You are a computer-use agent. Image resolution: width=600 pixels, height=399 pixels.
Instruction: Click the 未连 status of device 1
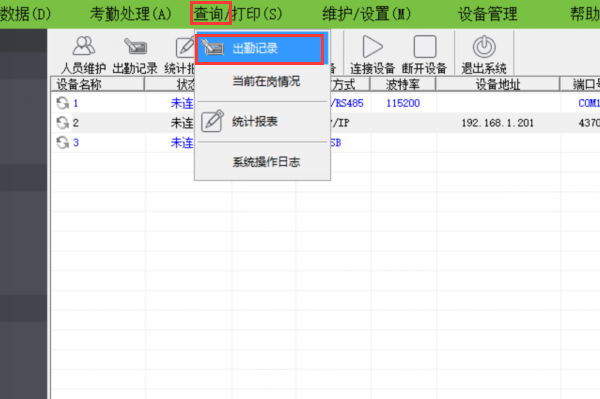(182, 103)
